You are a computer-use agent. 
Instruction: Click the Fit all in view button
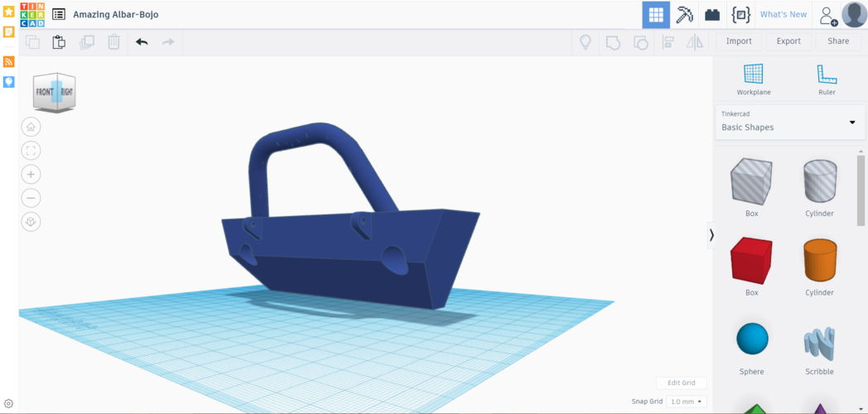[31, 151]
